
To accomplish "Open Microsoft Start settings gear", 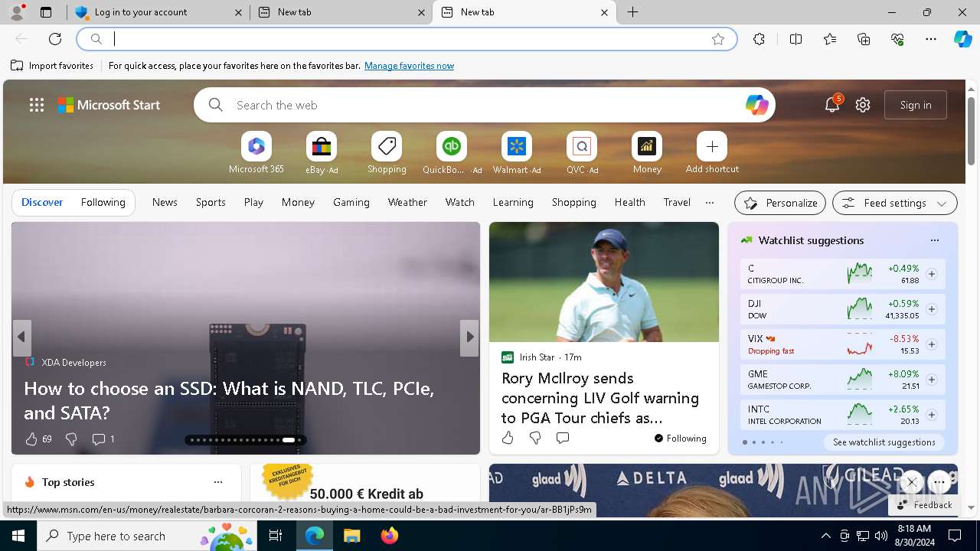I will pos(863,105).
